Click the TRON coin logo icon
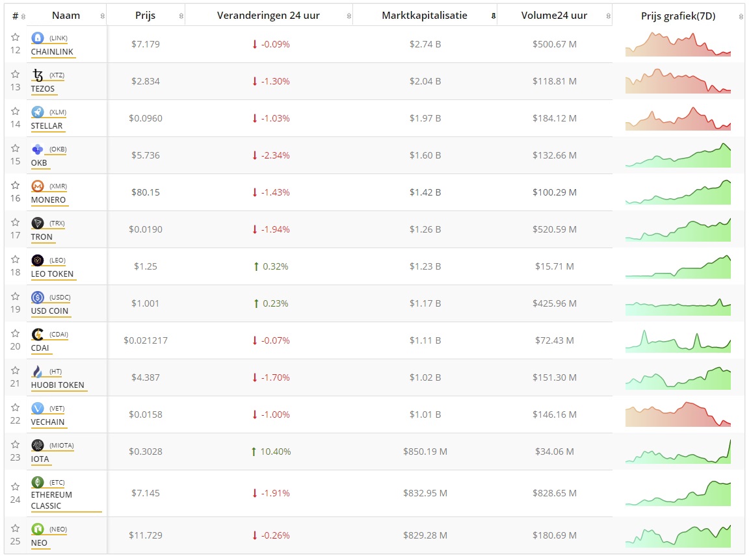The height and width of the screenshot is (560, 751). 37,223
